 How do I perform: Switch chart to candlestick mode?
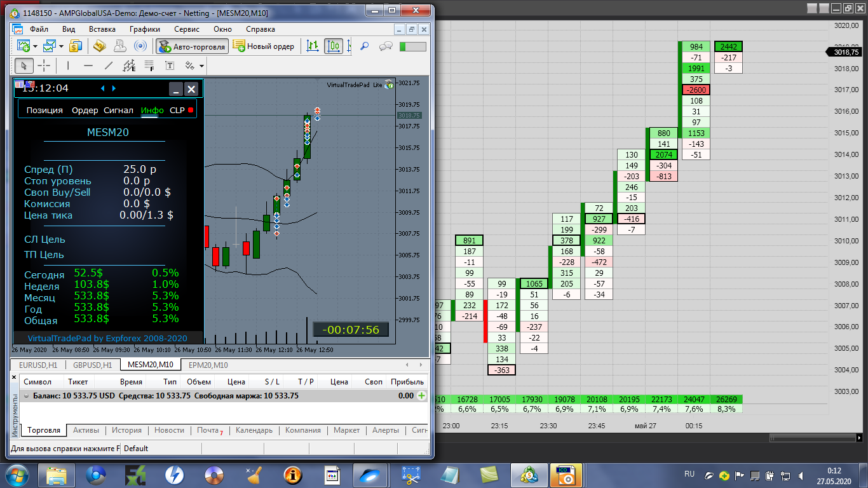click(x=334, y=46)
